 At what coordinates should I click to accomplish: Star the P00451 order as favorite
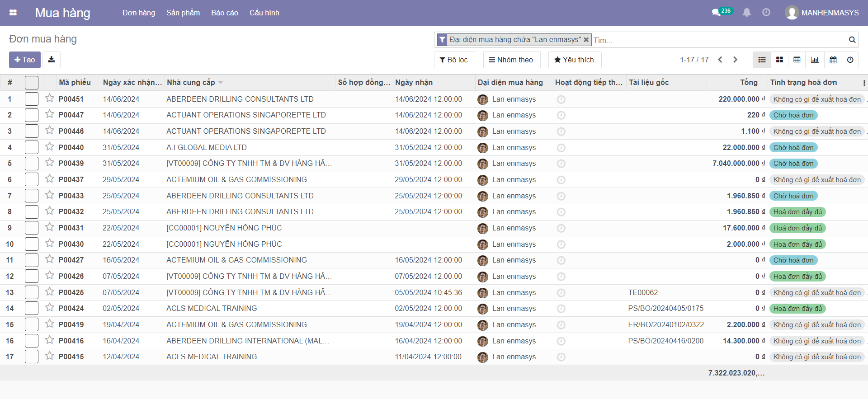pyautogui.click(x=50, y=99)
